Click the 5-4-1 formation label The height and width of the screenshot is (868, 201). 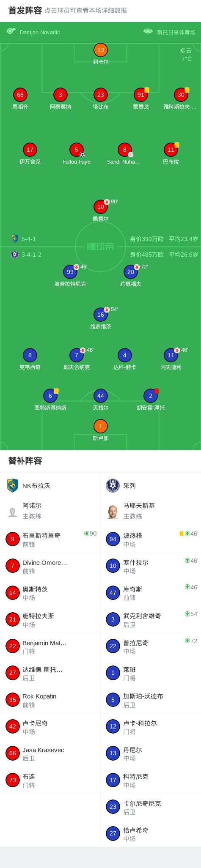coord(29,239)
